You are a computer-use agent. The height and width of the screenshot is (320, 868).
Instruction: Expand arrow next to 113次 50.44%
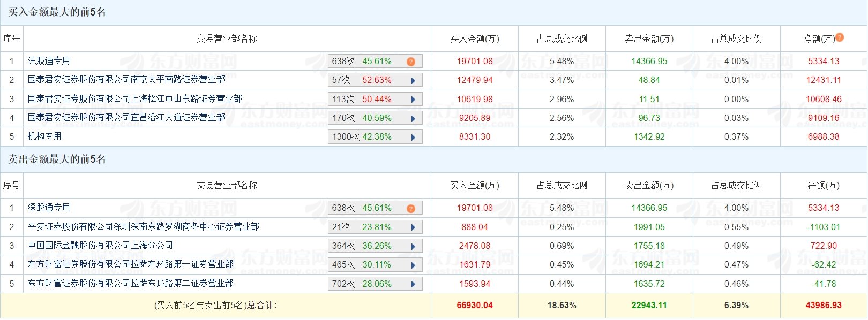pyautogui.click(x=413, y=100)
